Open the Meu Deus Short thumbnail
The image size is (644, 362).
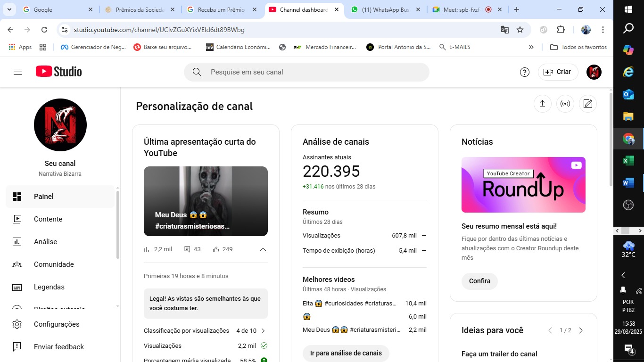[206, 201]
